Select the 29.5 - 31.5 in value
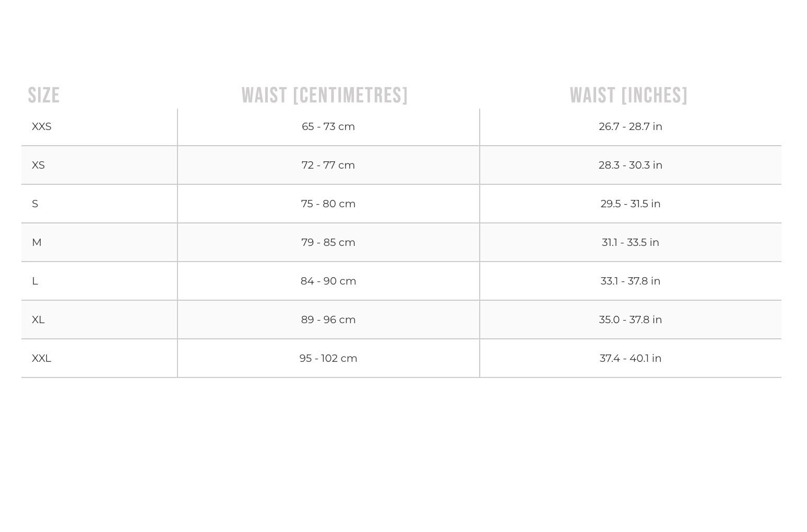Viewport: 807px width, 532px height. (x=630, y=204)
